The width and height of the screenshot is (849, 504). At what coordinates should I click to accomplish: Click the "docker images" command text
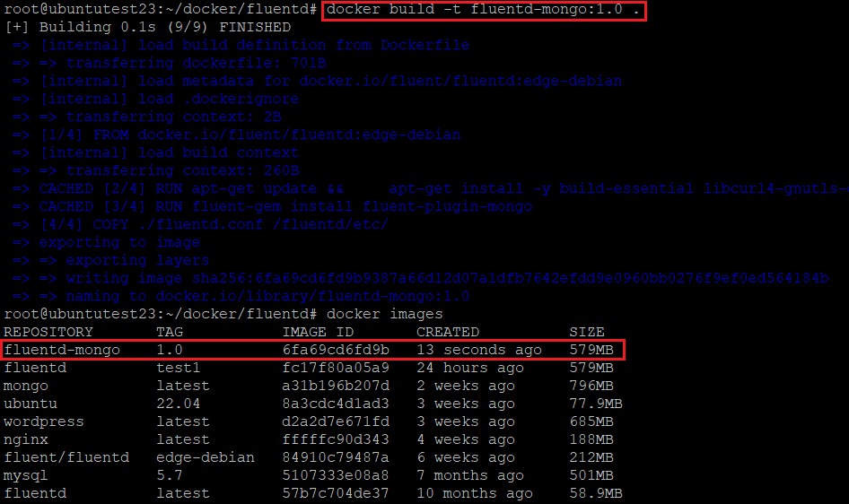(385, 314)
